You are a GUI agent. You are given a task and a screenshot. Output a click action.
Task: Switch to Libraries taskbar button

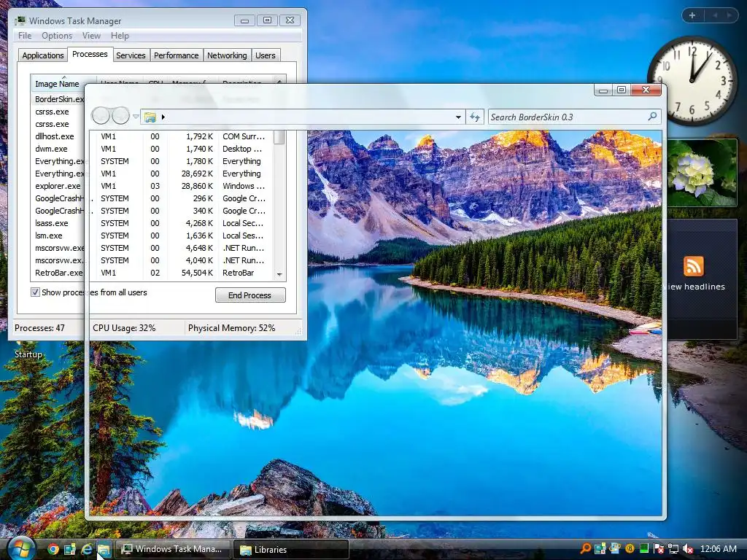pos(290,549)
